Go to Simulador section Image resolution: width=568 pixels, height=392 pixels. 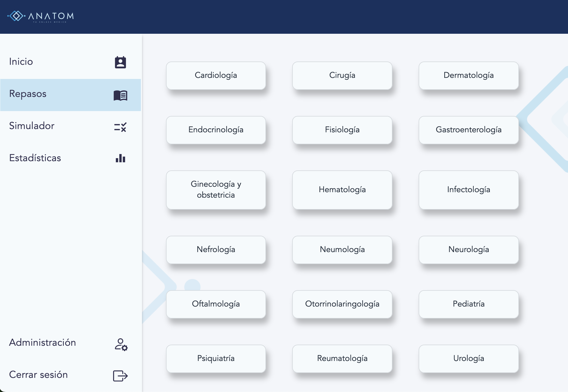click(x=32, y=126)
